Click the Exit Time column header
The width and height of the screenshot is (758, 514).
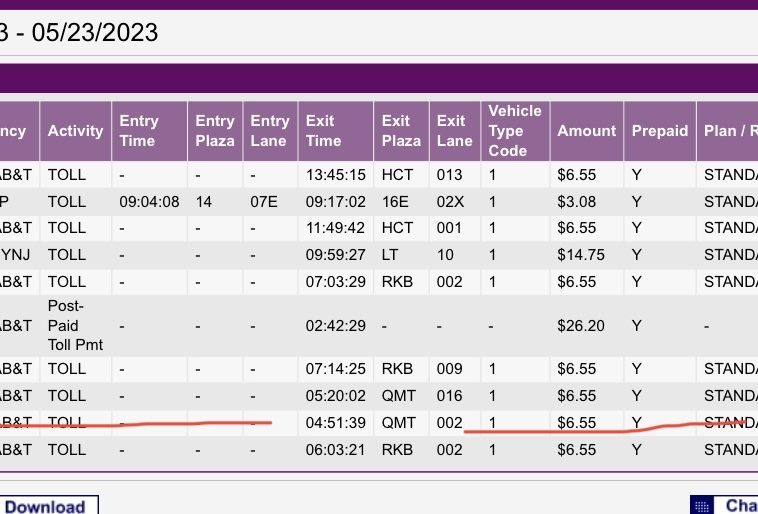click(324, 131)
